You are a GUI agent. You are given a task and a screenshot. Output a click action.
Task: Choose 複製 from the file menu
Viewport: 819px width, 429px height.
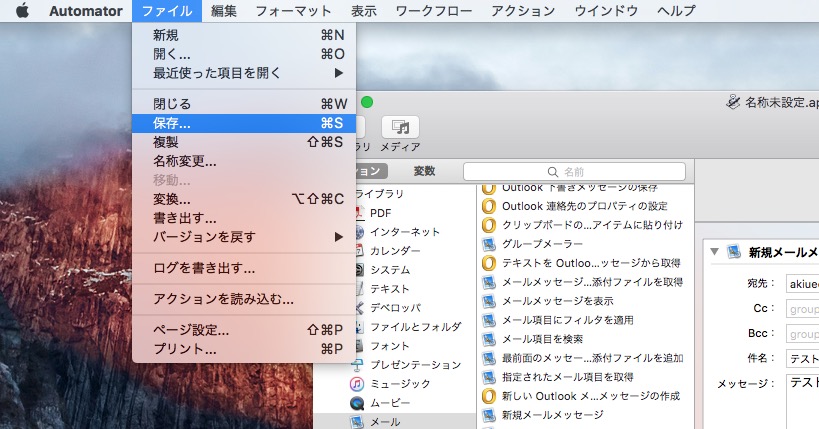(x=244, y=142)
